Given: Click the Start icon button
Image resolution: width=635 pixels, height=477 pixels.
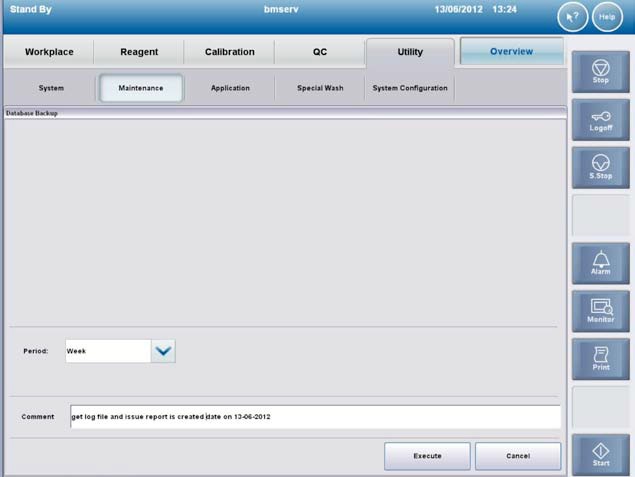Looking at the screenshot, I should 601,455.
